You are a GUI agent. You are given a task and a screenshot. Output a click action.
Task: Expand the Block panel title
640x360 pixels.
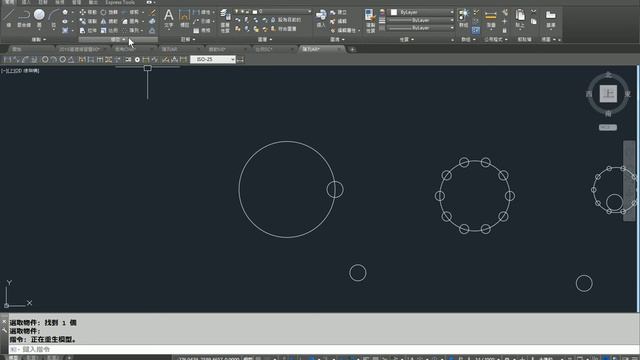(x=337, y=40)
